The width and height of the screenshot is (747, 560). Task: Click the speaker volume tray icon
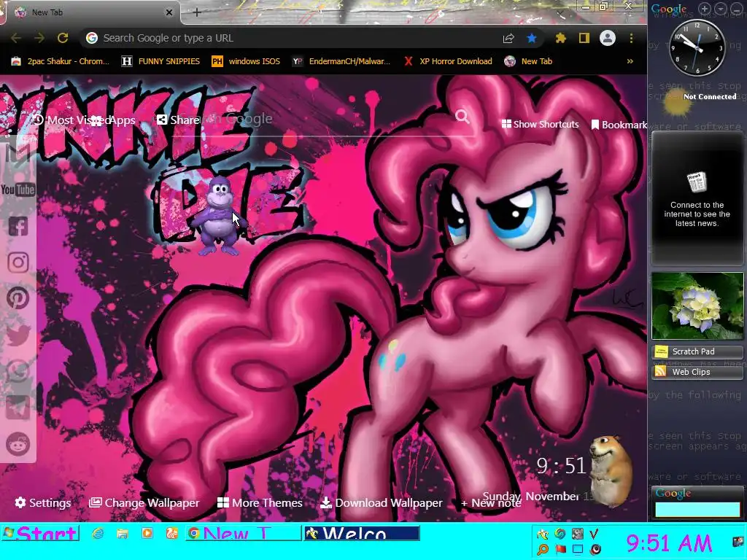(x=596, y=550)
